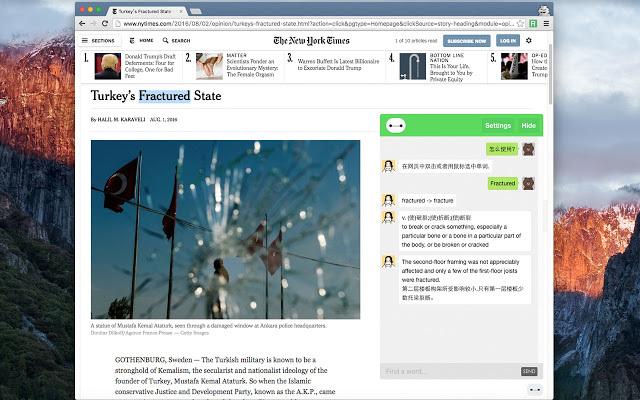Click the 'Find a word...' input field
This screenshot has width=640, height=400.
pos(451,371)
